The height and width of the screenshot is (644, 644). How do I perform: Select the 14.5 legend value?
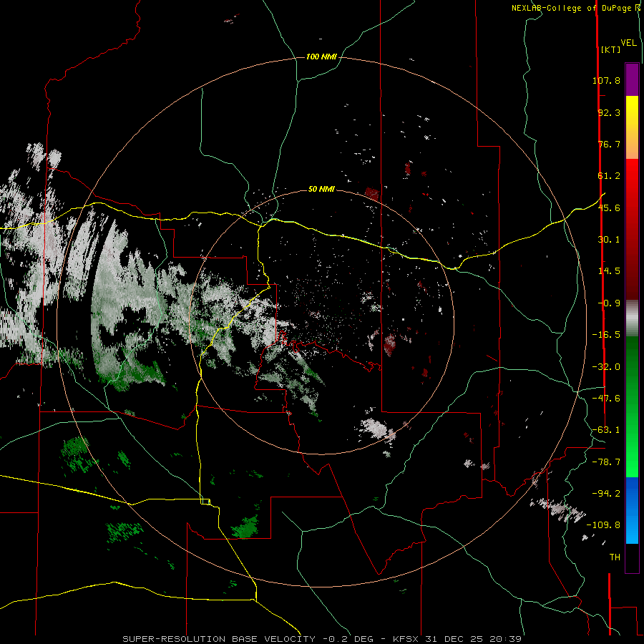609,271
